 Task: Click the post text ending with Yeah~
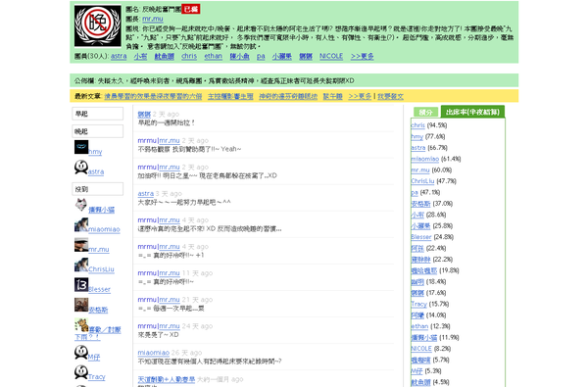tap(189, 149)
